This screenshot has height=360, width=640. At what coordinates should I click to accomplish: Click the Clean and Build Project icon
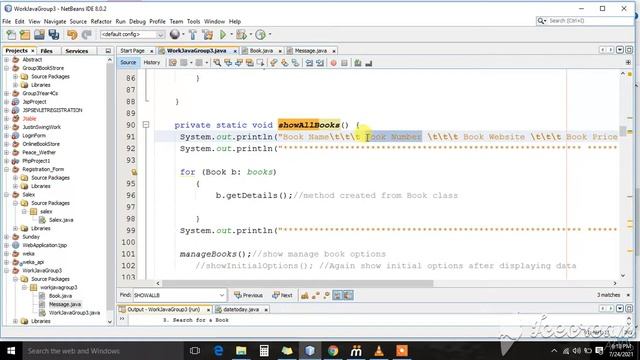207,35
